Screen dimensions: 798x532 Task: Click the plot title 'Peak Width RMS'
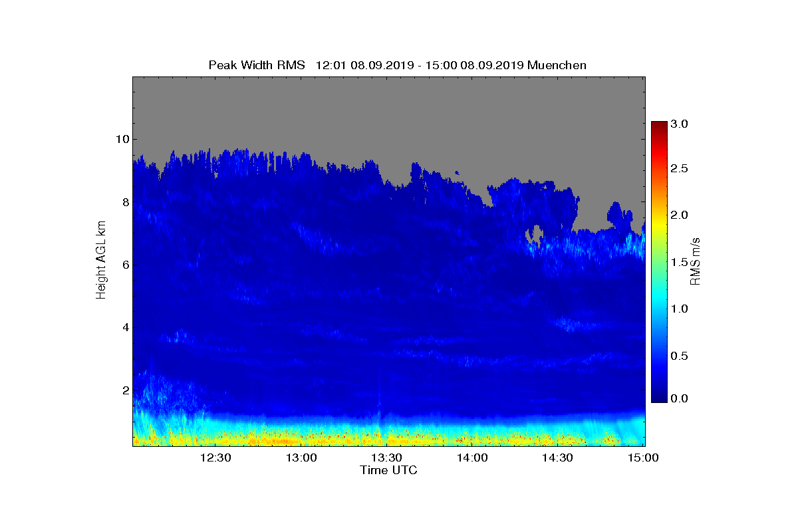[257, 65]
